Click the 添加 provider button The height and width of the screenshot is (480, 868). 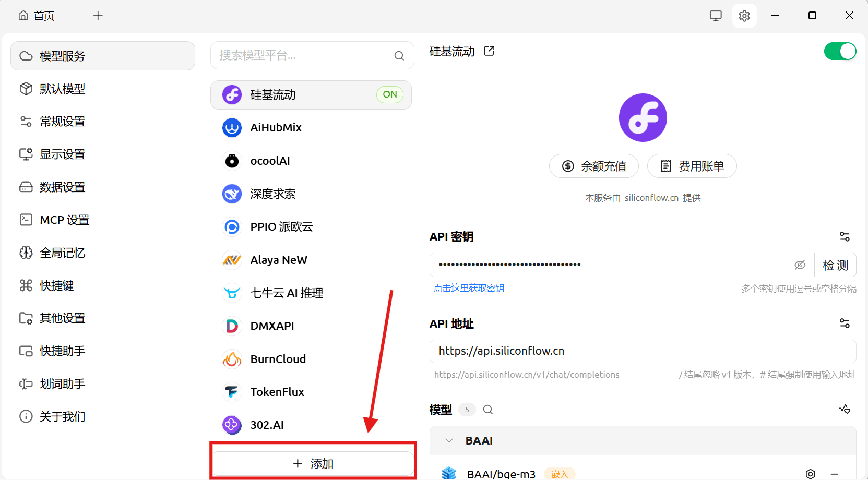(313, 463)
